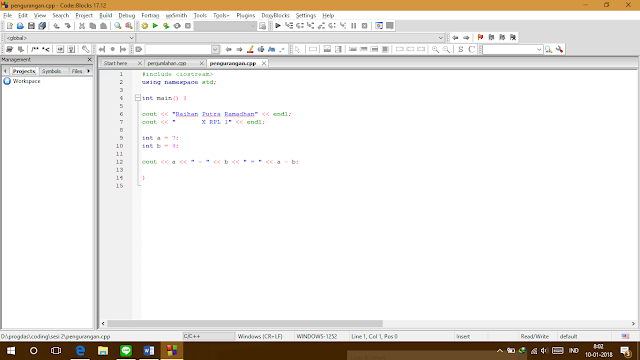Image resolution: width=640 pixels, height=360 pixels.
Task: Expand the function list dropdown beside global
Action: pyautogui.click(x=440, y=38)
